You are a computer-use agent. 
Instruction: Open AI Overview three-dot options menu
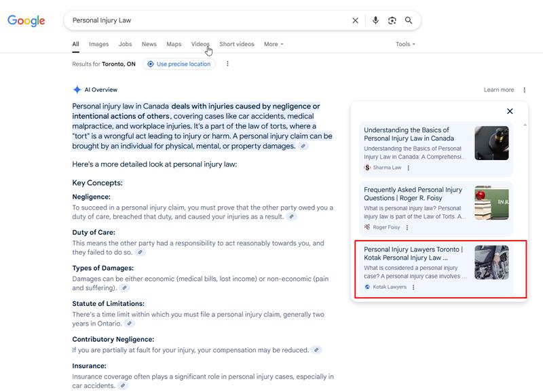point(524,90)
